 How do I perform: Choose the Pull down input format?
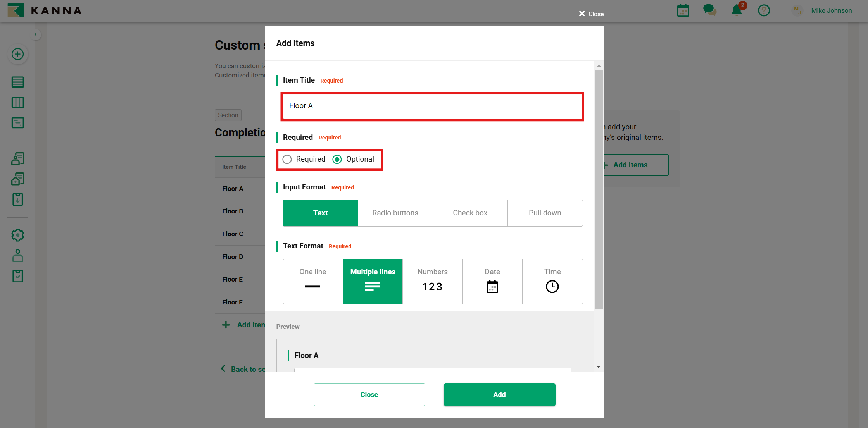click(x=545, y=213)
